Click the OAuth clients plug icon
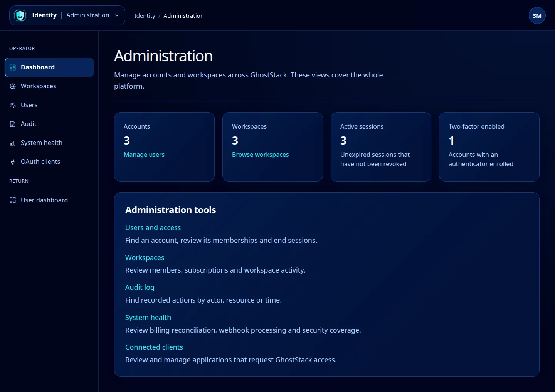Viewport: 555px width, 392px height. coord(13,162)
